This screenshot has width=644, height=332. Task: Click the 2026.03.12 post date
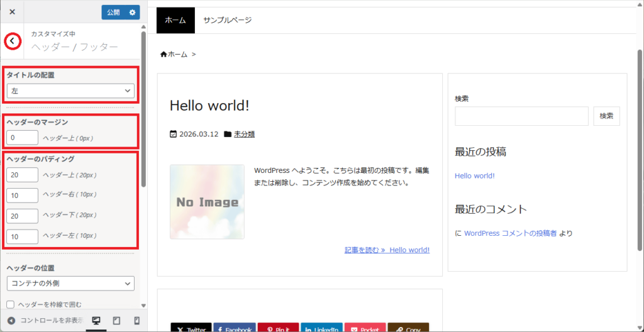199,134
